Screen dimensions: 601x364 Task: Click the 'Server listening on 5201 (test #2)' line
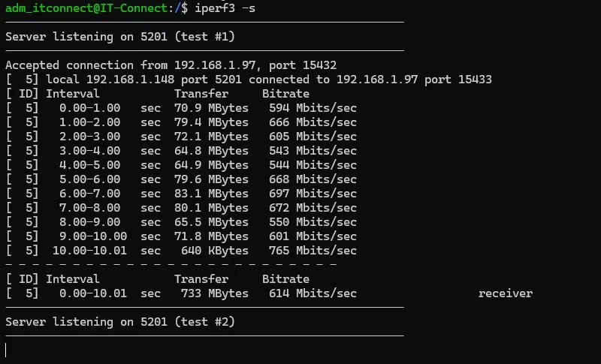tap(120, 322)
